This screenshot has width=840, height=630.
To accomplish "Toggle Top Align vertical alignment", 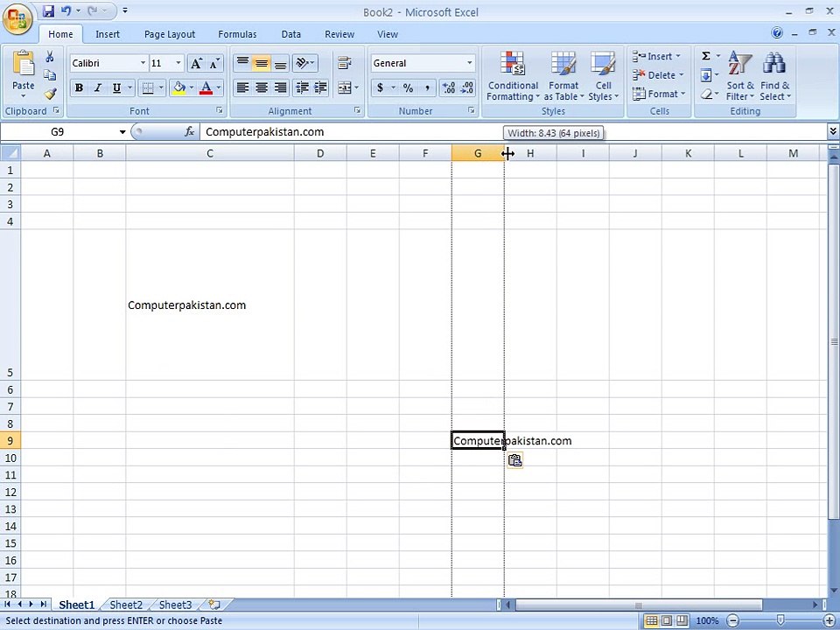I will 242,63.
